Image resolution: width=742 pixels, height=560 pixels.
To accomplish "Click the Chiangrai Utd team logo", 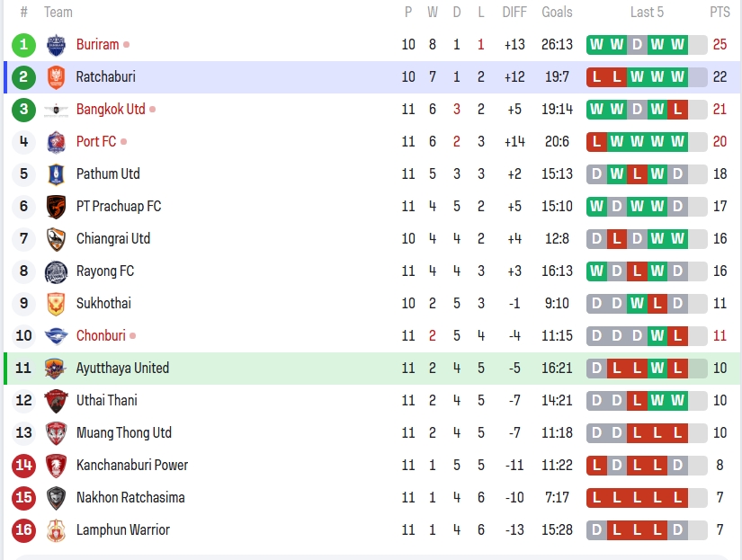I will pos(56,239).
